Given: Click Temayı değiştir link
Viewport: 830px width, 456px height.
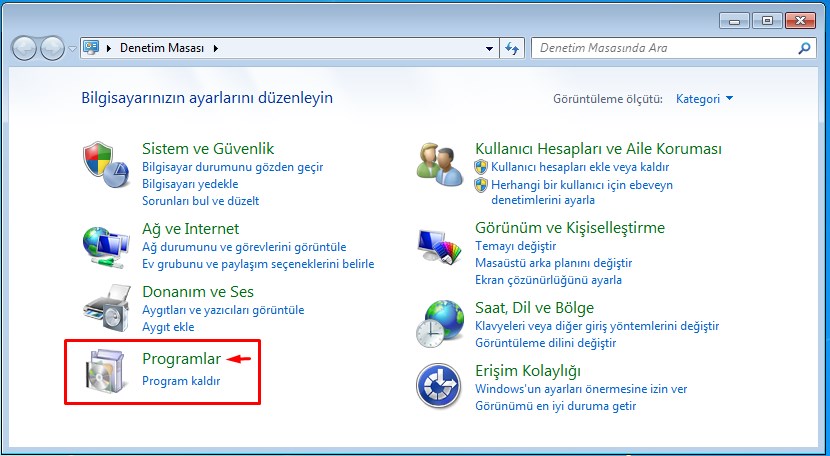Looking at the screenshot, I should click(x=515, y=246).
